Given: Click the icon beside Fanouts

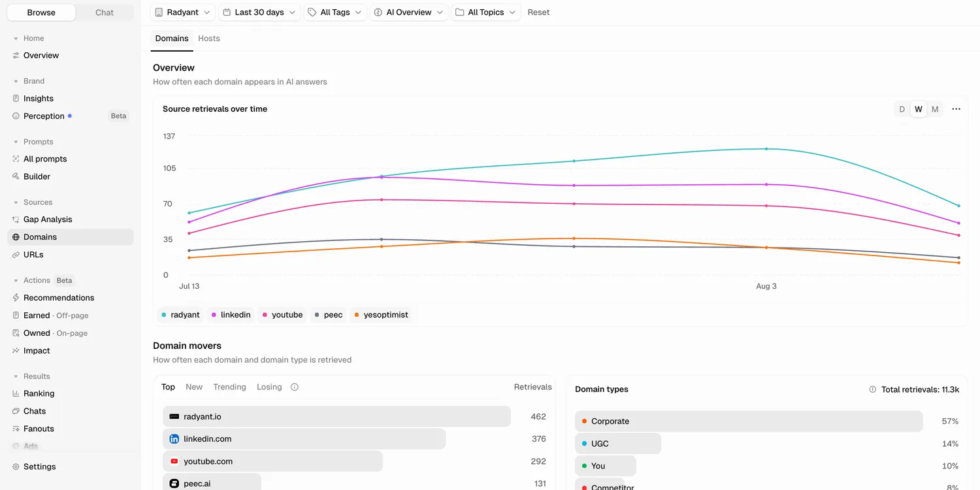Looking at the screenshot, I should click(16, 429).
